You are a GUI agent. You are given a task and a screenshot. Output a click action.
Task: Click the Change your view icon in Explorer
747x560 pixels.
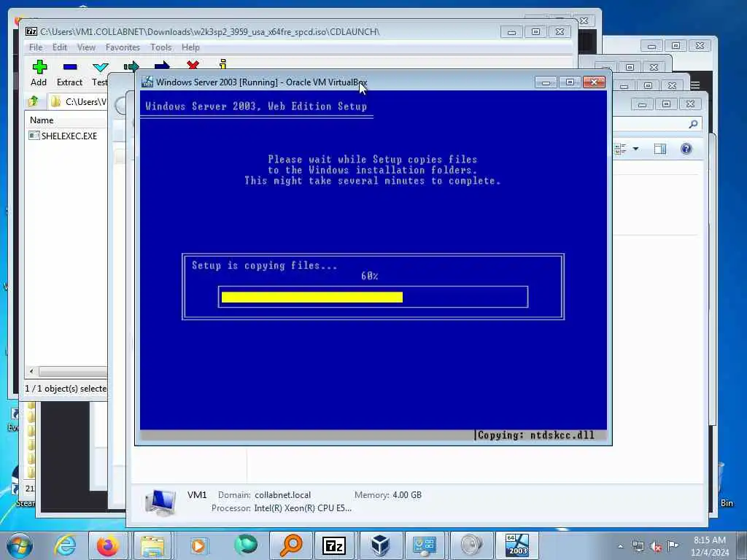point(620,149)
